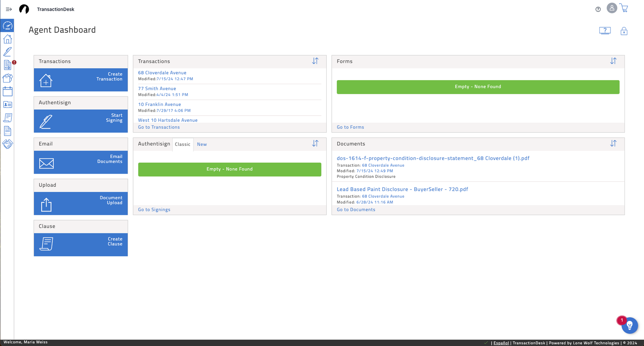Click Start Signing tile

81,121
